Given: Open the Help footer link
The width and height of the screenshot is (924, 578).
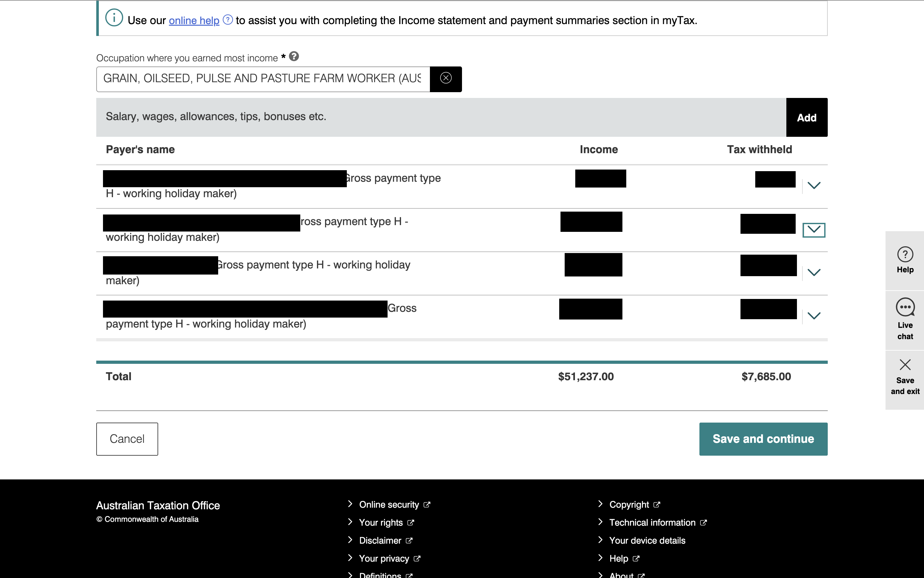Looking at the screenshot, I should pyautogui.click(x=624, y=558).
